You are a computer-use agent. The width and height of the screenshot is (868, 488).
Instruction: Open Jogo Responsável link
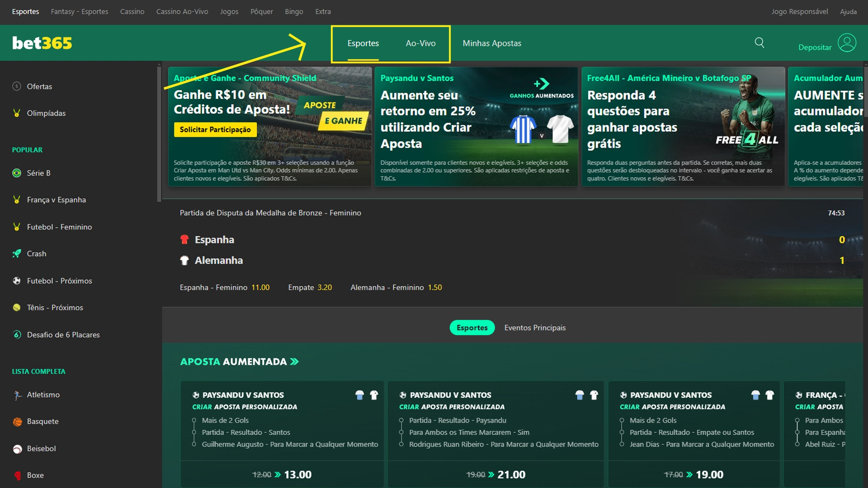[x=799, y=12]
